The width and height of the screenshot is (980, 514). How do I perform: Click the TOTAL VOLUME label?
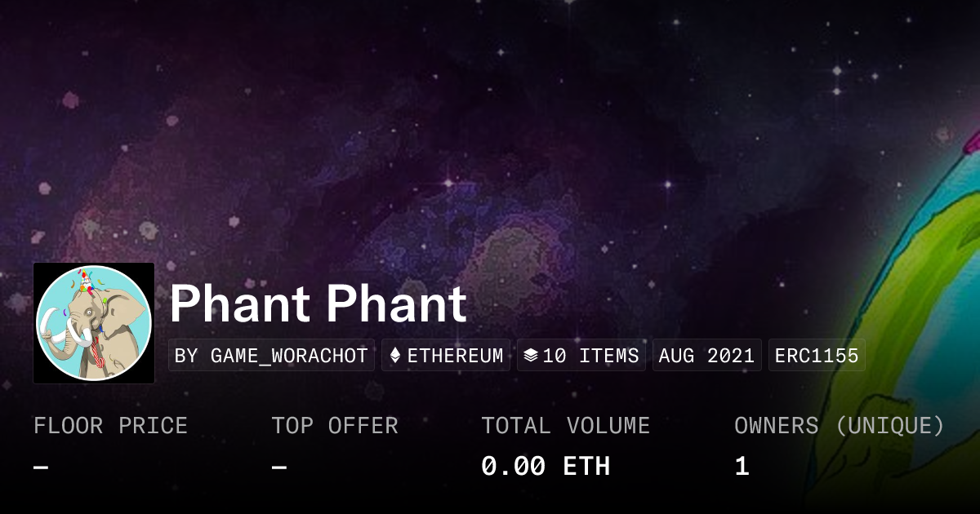[x=565, y=426]
